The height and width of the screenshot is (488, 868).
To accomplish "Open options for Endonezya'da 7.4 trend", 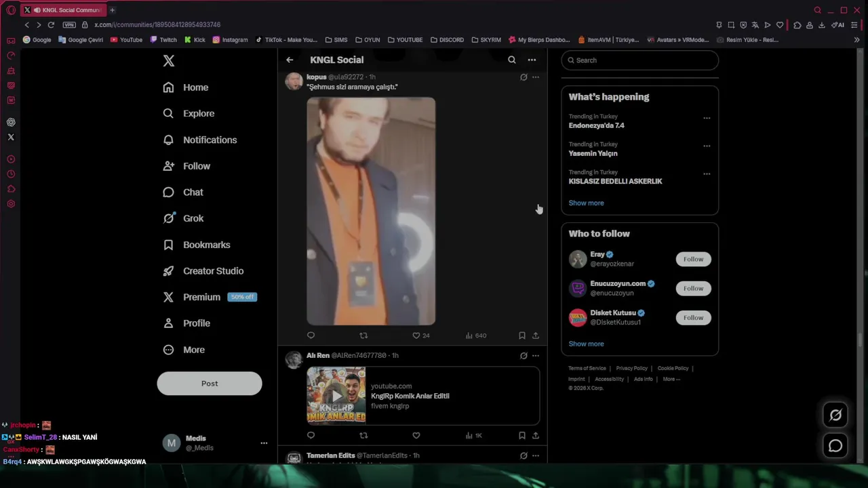I will tap(707, 118).
